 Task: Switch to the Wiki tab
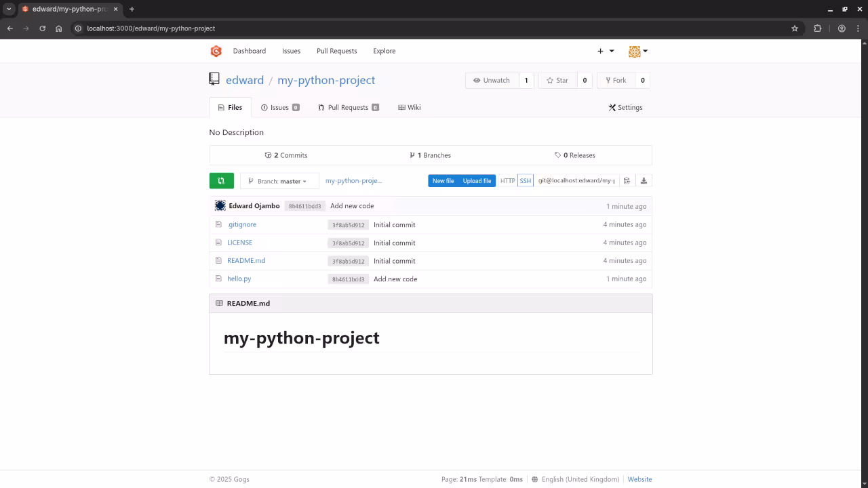(x=409, y=107)
